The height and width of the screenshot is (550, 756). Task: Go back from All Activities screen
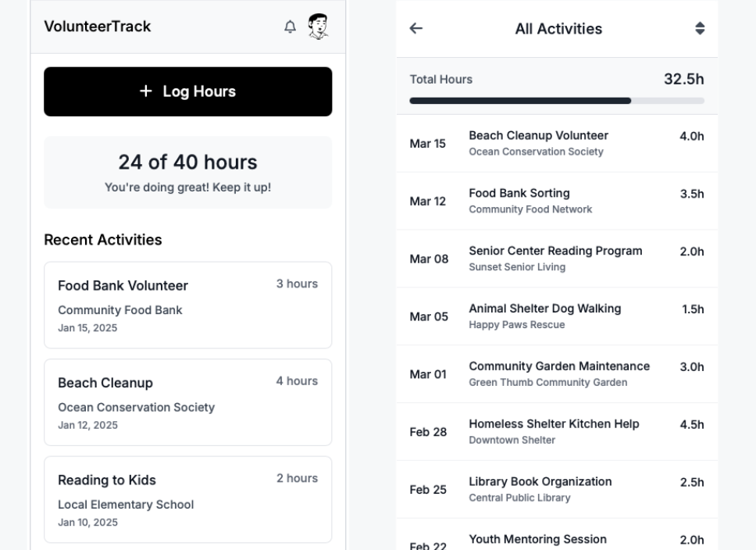point(416,28)
